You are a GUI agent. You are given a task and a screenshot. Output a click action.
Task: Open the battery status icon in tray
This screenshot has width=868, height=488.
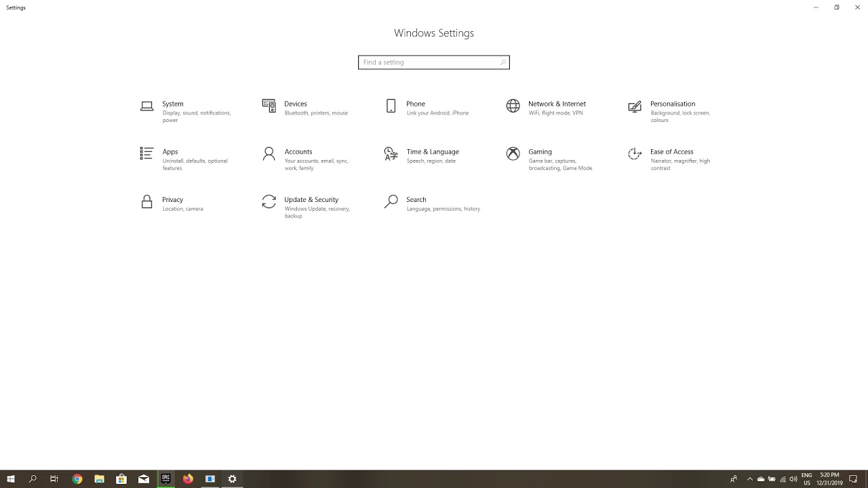pos(772,479)
